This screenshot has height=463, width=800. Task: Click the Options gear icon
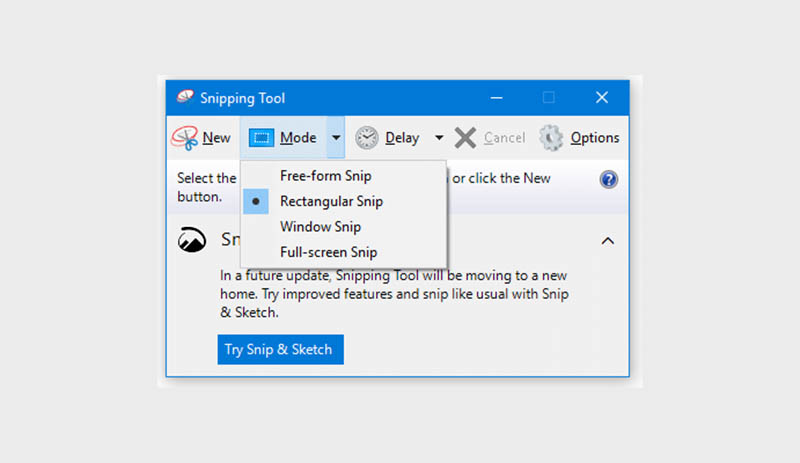pos(551,138)
